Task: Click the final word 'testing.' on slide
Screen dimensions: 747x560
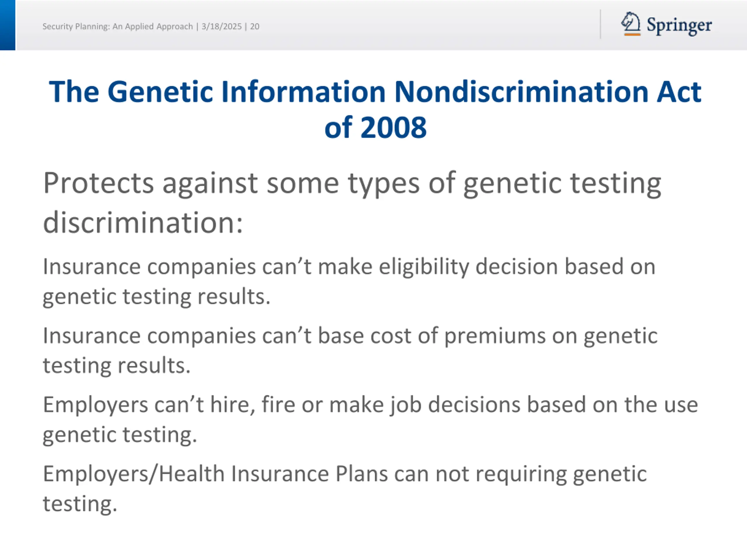Action: 80,504
